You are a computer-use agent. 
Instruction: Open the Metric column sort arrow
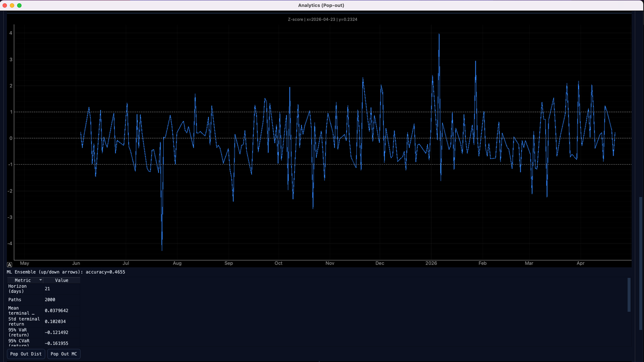41,280
